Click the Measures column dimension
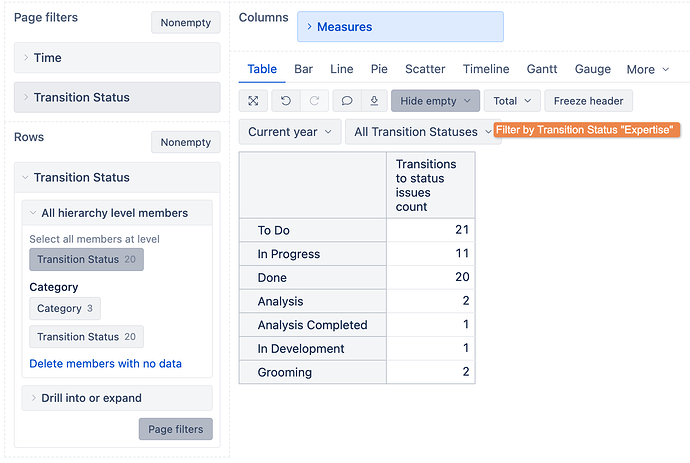690x463 pixels. (400, 27)
